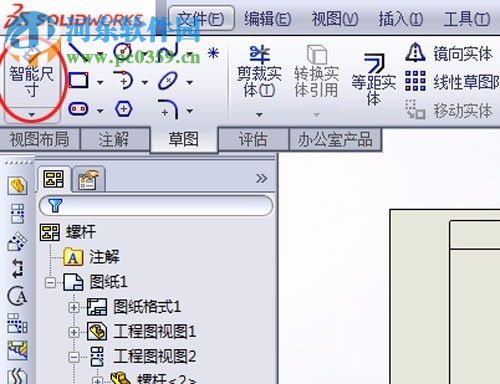Click the swap arrows sidebar icon
This screenshot has width=500, height=384.
tap(17, 269)
